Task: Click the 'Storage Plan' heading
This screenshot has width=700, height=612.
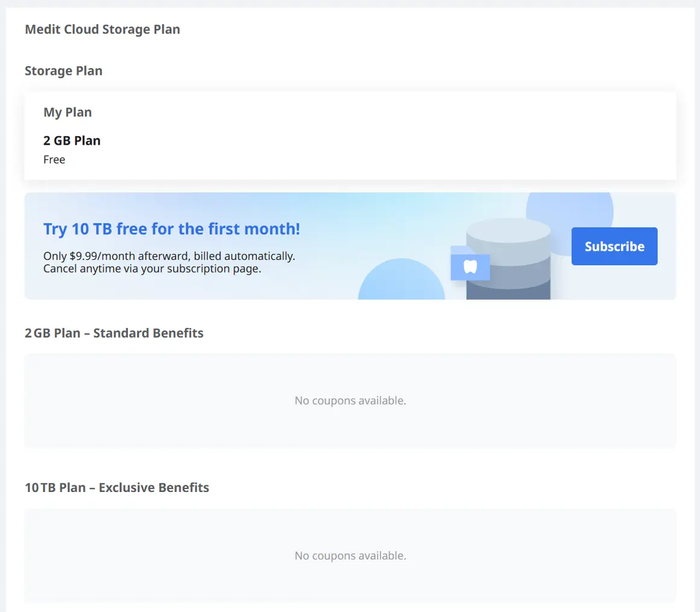Action: click(x=63, y=71)
